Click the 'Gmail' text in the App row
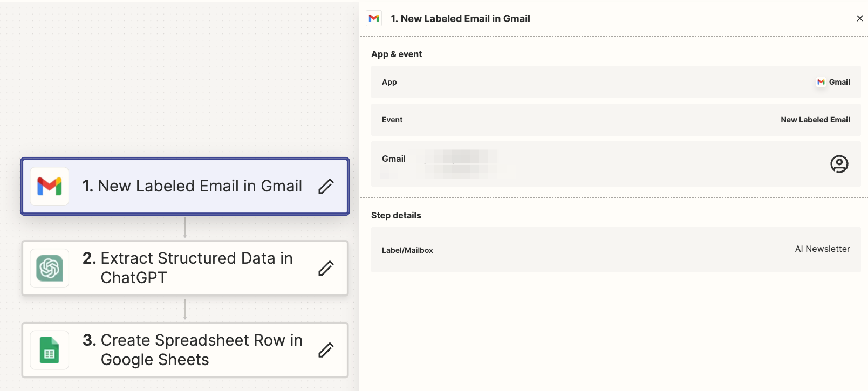 click(839, 82)
